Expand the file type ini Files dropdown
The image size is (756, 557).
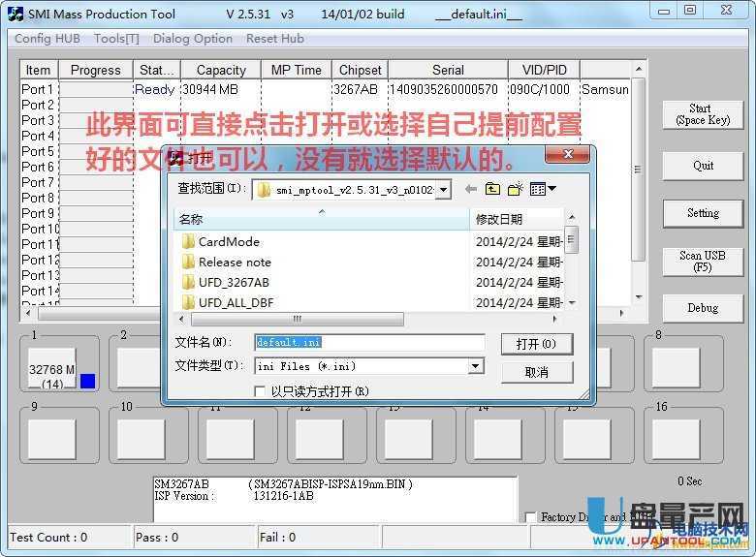coord(476,366)
